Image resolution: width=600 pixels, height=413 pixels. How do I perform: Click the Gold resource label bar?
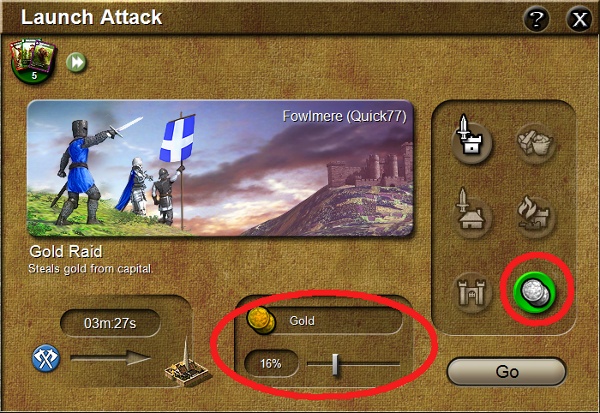coord(324,320)
